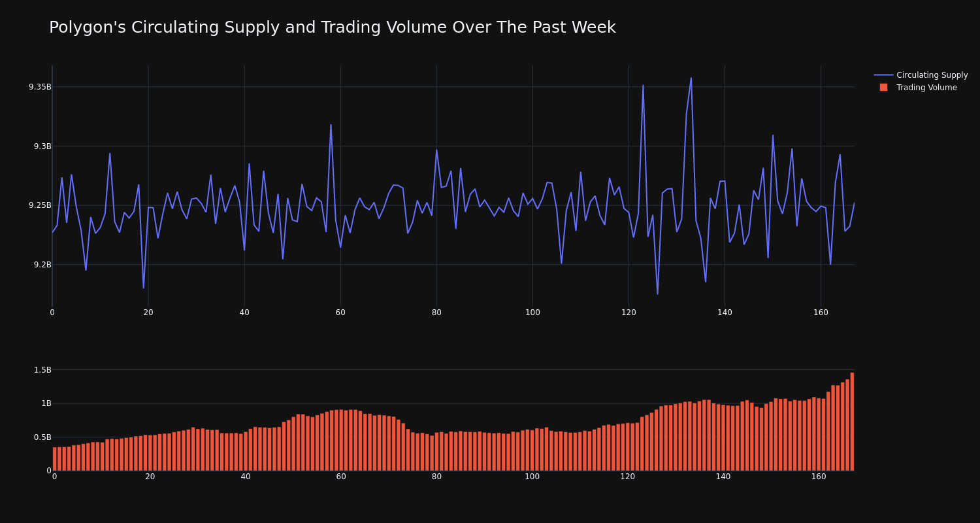
Task: Click the 9.35B y-axis label
Action: (40, 87)
